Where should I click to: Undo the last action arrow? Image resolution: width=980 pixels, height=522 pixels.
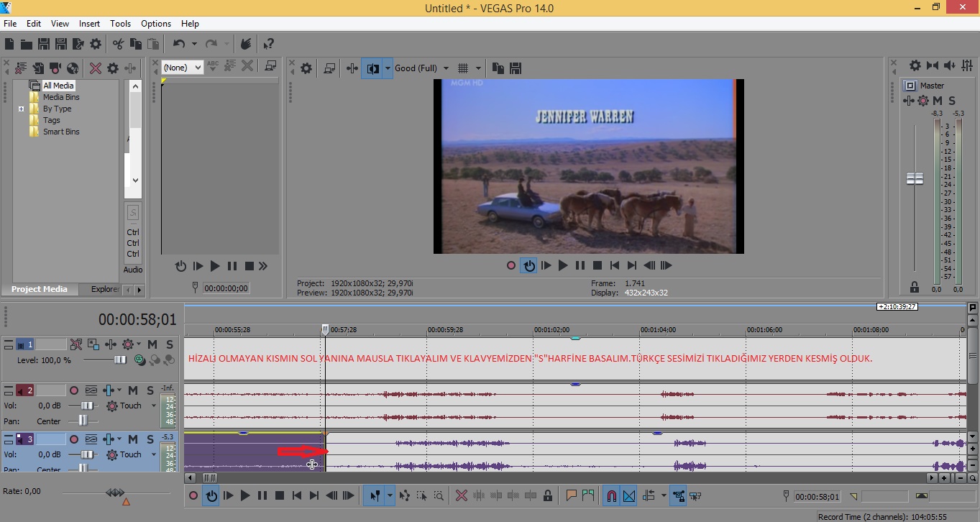[179, 44]
